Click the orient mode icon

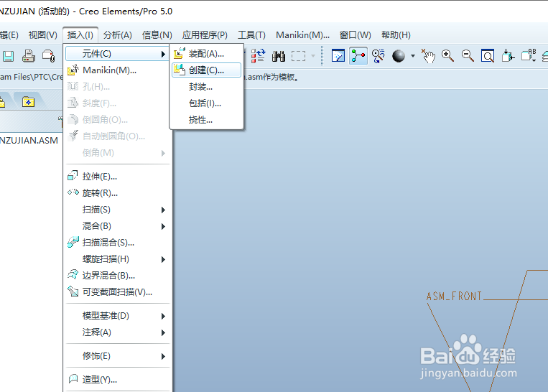pos(378,56)
